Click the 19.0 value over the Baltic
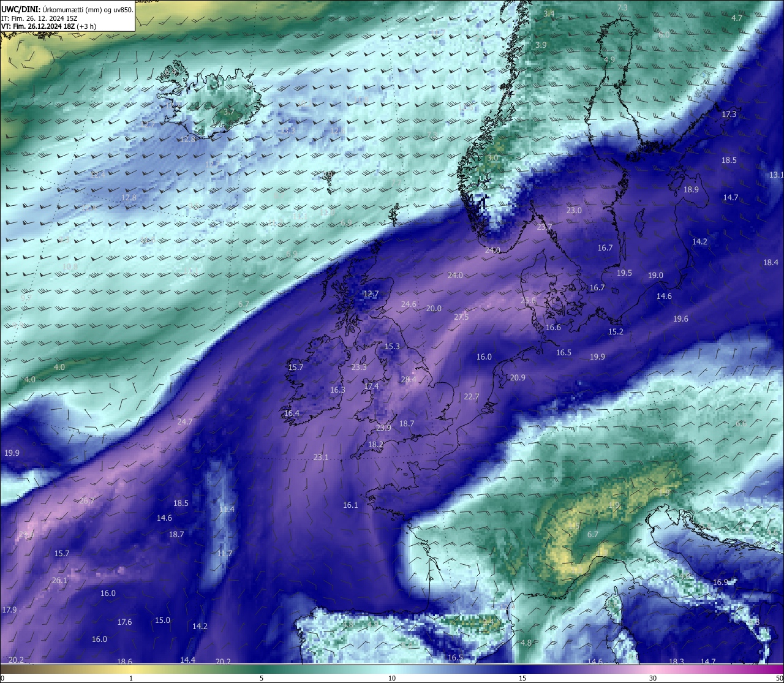 pyautogui.click(x=655, y=276)
